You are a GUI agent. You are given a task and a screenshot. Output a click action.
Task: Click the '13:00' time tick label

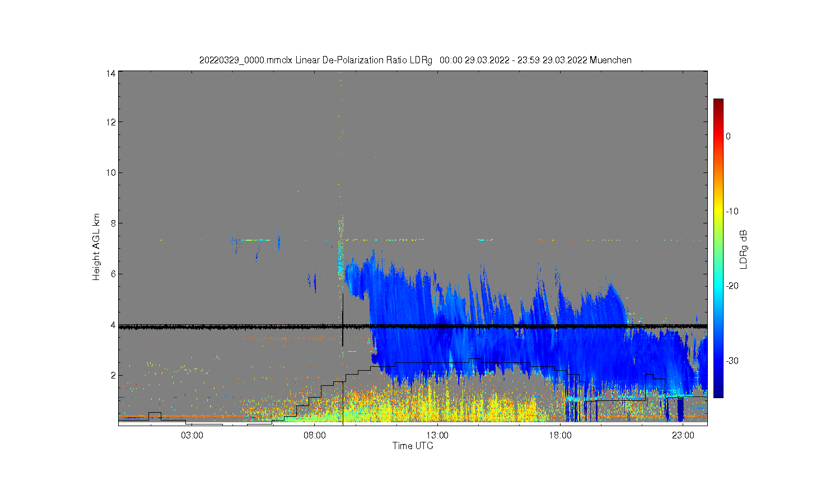(437, 435)
